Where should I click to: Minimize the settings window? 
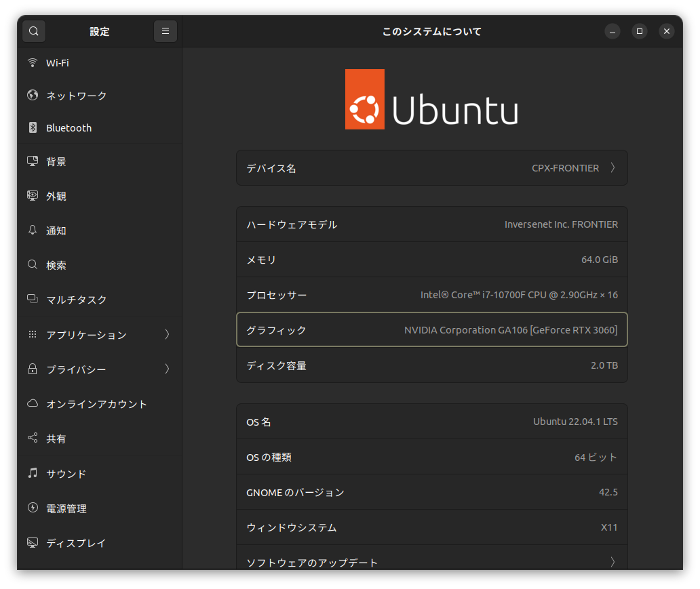click(612, 31)
